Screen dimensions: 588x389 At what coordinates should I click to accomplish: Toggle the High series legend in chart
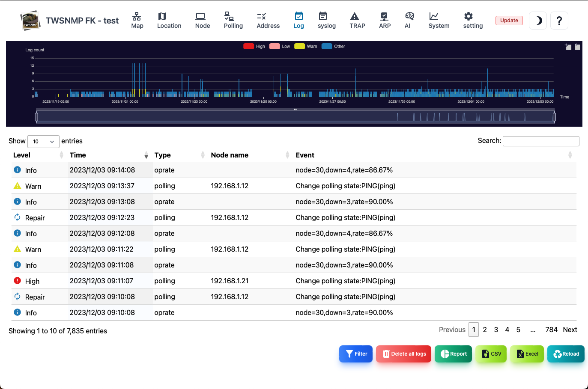[x=254, y=46]
